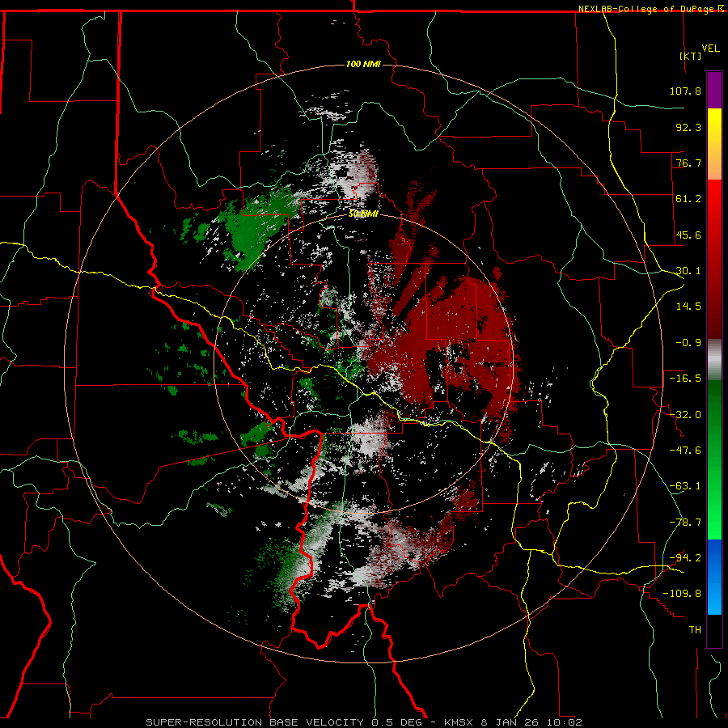Click the Super-Resolution Base Velocity caption
The image size is (728, 728).
click(x=363, y=722)
